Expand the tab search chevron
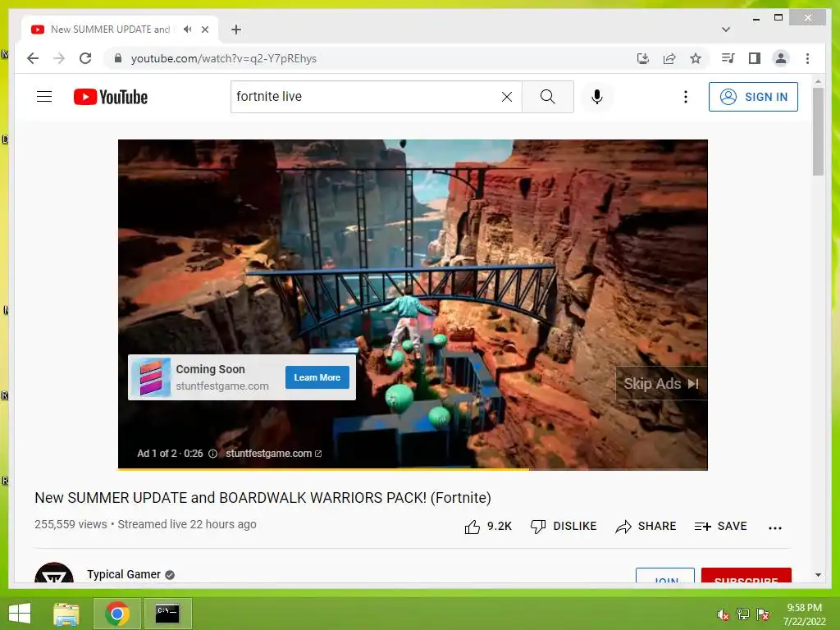Image resolution: width=840 pixels, height=630 pixels. click(725, 30)
